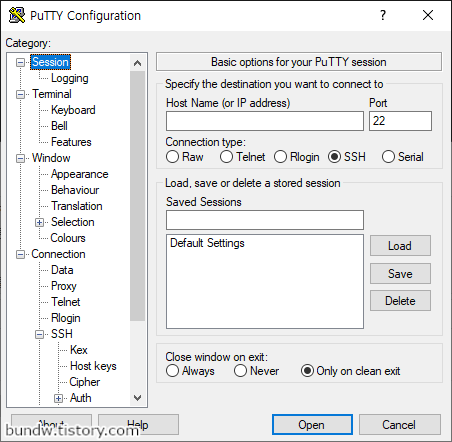
Task: Expand the Selection tree node
Action: click(39, 222)
